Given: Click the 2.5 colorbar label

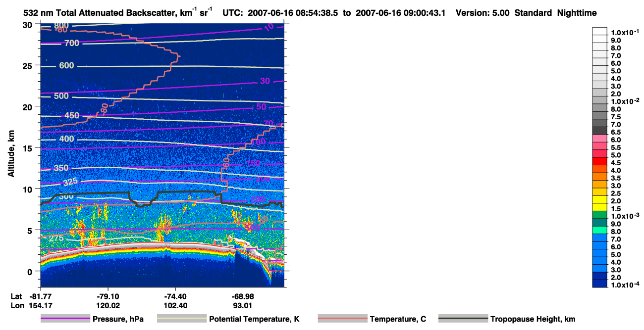Looking at the screenshot, I should [x=616, y=193].
